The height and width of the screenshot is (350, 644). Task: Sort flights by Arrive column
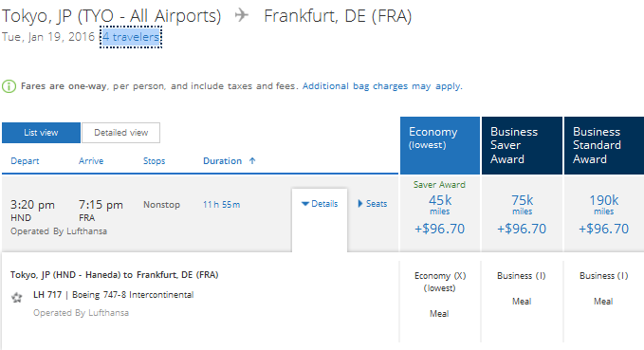tap(91, 161)
